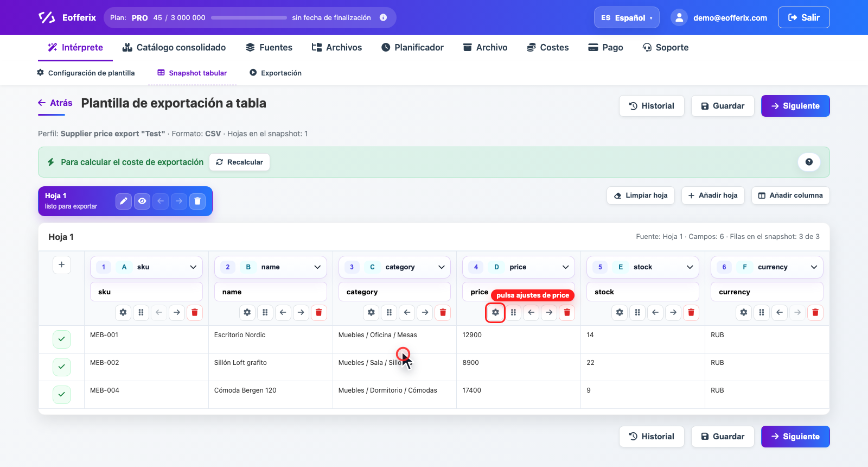Screen dimensions: 868x467
Task: Click plan info icon in header
Action: (383, 17)
